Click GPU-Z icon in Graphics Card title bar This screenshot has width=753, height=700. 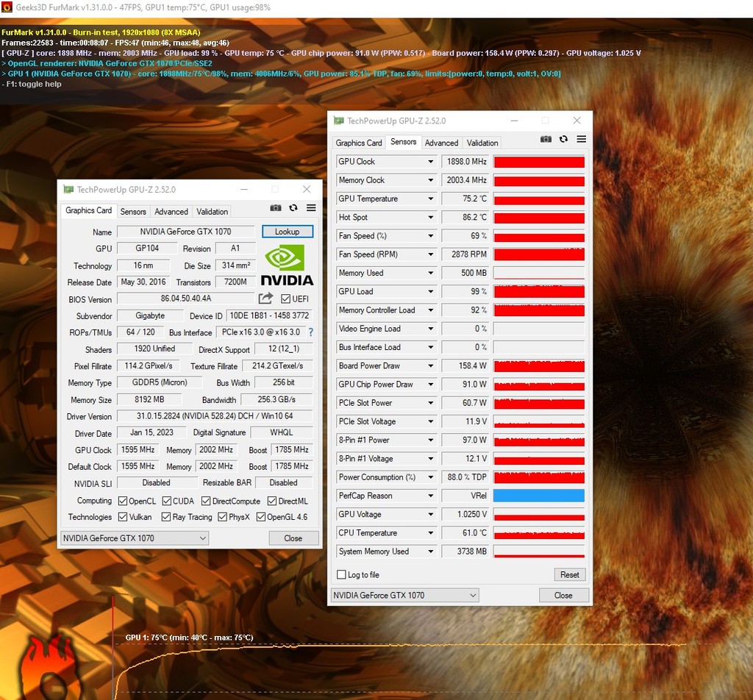68,189
